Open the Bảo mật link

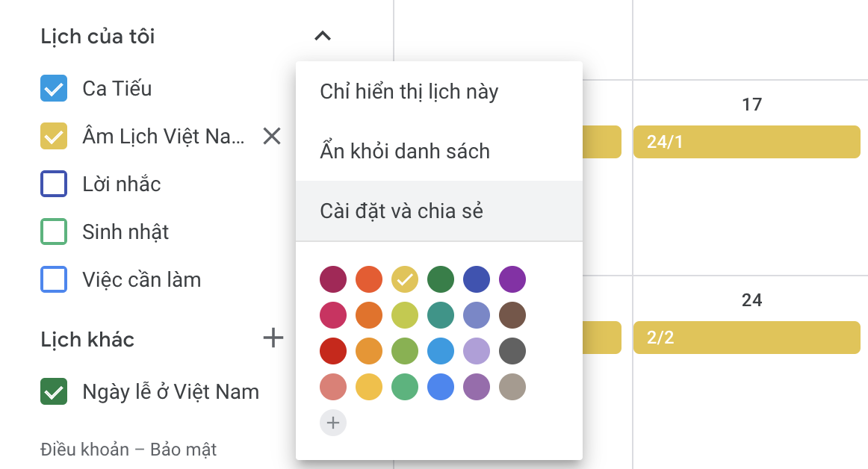183,450
